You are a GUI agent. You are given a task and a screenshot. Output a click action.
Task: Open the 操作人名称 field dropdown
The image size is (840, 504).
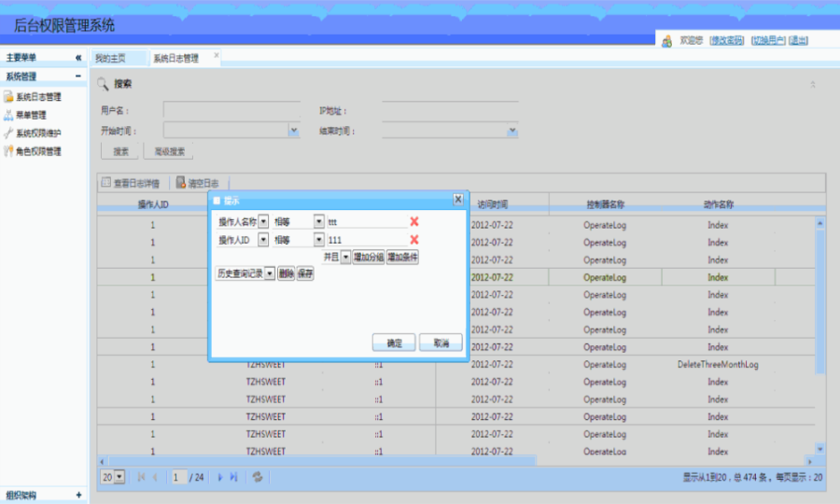tap(263, 222)
